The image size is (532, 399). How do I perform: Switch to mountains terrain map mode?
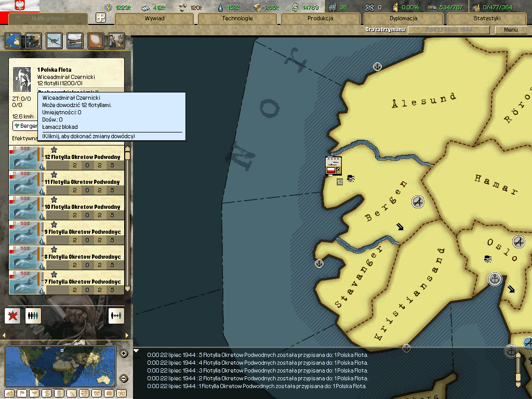pyautogui.click(x=9, y=394)
